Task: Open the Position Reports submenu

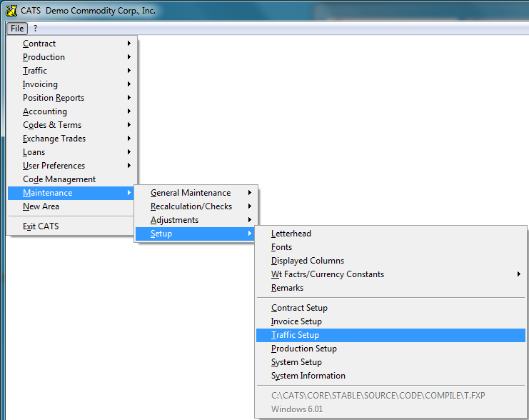Action: click(72, 98)
